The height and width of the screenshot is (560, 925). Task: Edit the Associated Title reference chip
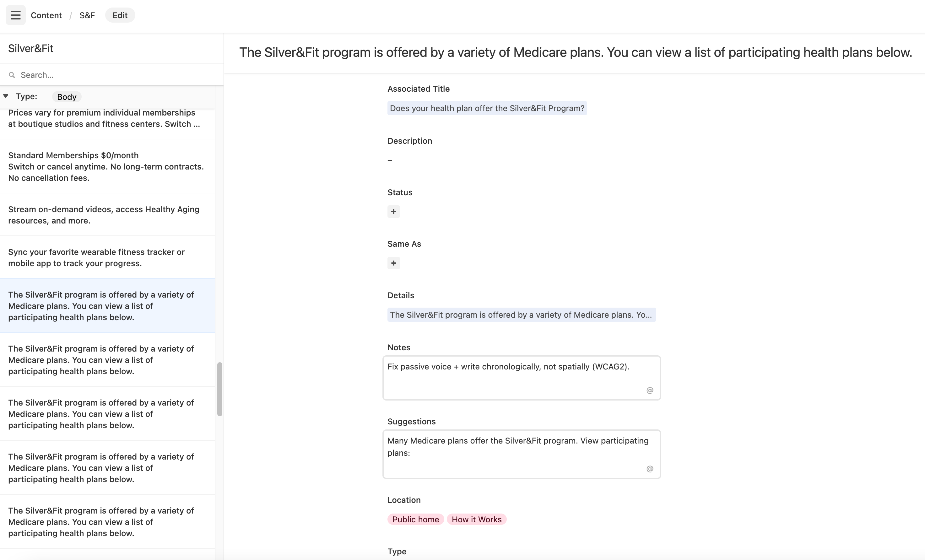tap(487, 108)
